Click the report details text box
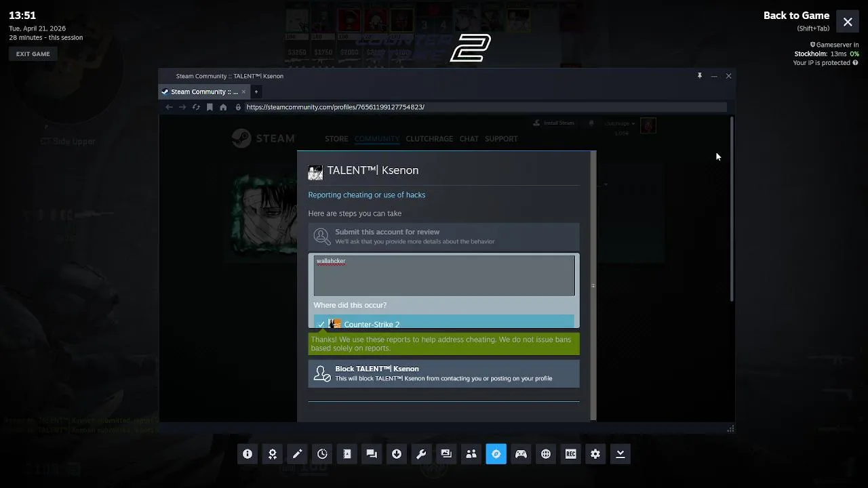 click(x=444, y=275)
